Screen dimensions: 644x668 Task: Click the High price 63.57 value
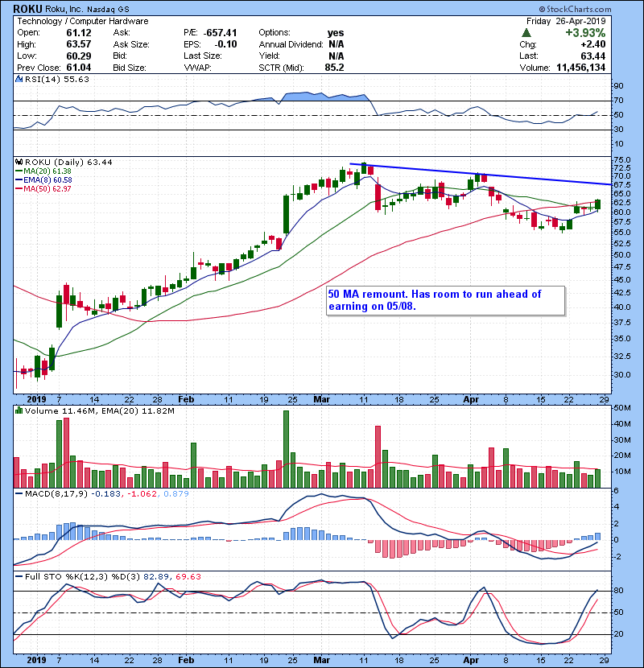tap(78, 44)
